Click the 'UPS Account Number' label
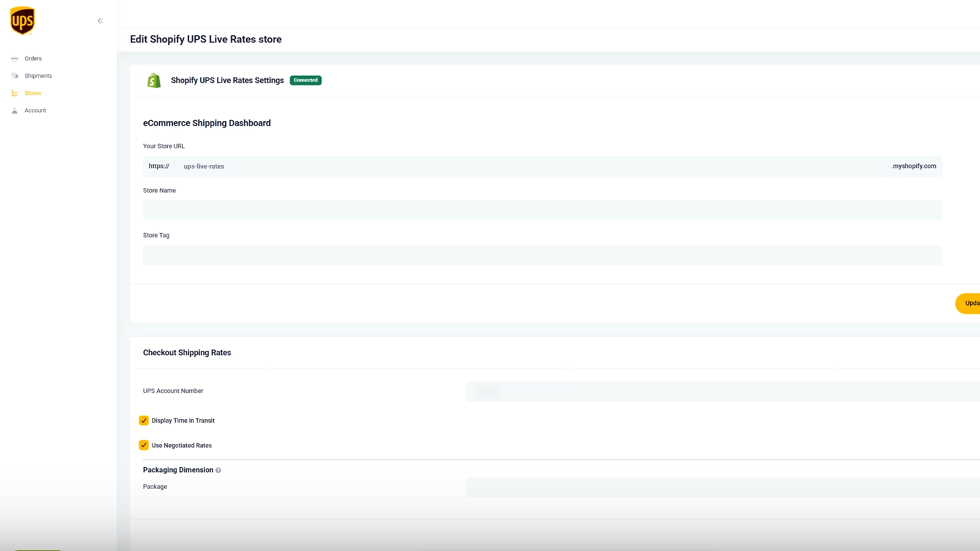Image resolution: width=980 pixels, height=551 pixels. click(x=173, y=391)
